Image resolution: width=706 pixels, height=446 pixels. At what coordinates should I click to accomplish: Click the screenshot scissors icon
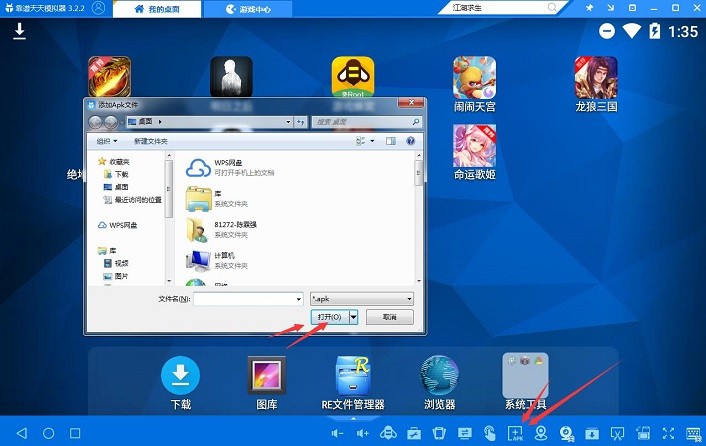coord(617,433)
